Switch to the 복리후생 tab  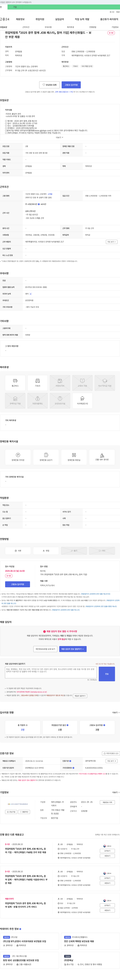pyautogui.click(x=70, y=27)
